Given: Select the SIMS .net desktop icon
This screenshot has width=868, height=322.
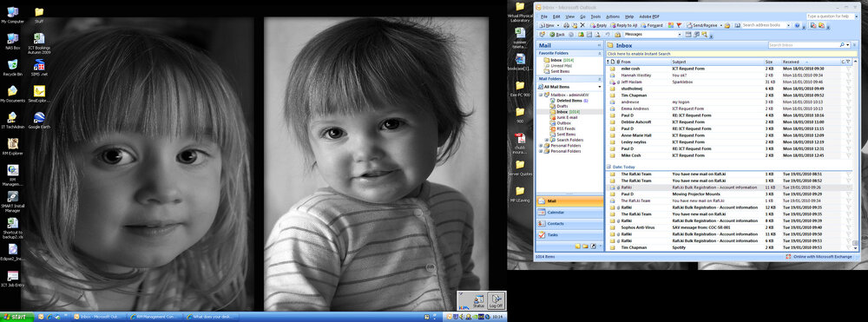Looking at the screenshot, I should point(39,67).
